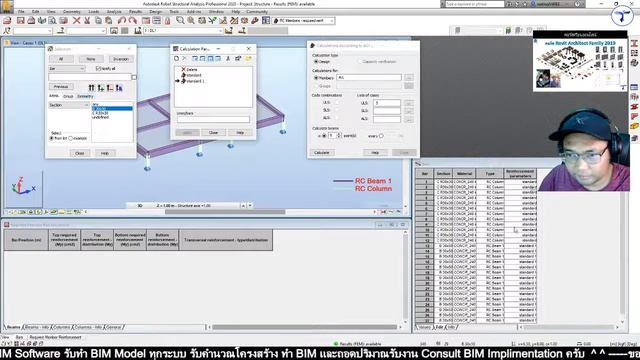This screenshot has width=640, height=360.
Task: Toggle the 'Notify all' checkbox in Selection dialog
Action: coord(98,69)
